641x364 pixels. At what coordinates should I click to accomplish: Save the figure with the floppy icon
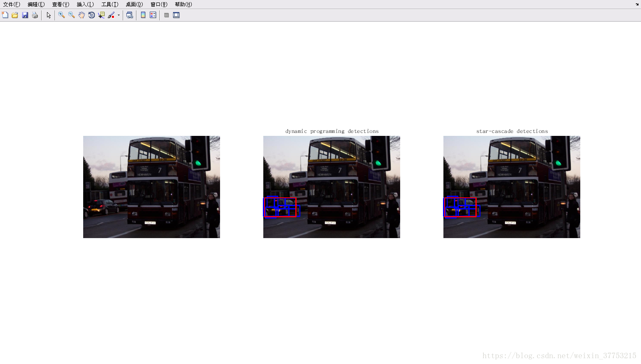coord(25,15)
